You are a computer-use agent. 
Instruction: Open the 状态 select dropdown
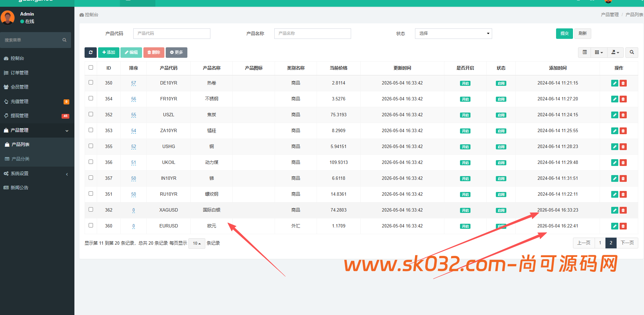[x=453, y=33]
